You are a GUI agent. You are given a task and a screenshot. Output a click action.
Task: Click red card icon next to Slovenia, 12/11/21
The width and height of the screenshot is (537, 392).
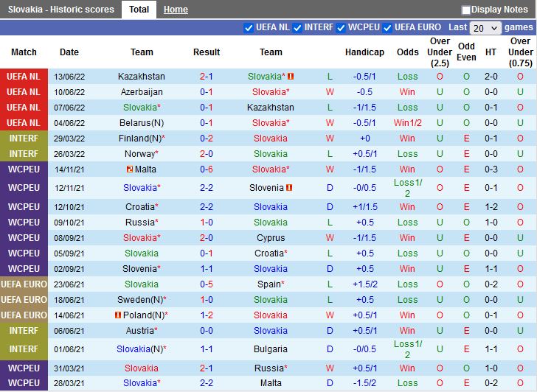tap(290, 188)
